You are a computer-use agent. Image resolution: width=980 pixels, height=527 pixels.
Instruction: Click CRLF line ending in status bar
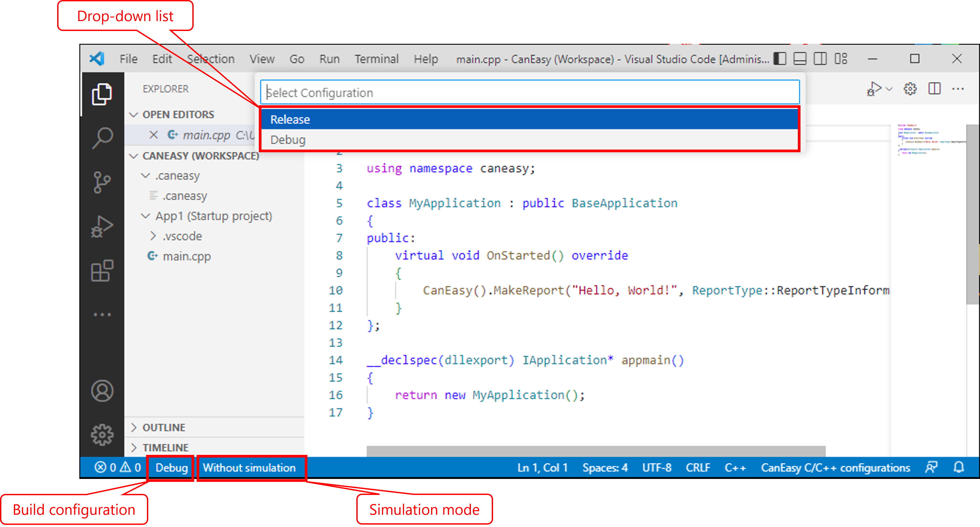(698, 467)
